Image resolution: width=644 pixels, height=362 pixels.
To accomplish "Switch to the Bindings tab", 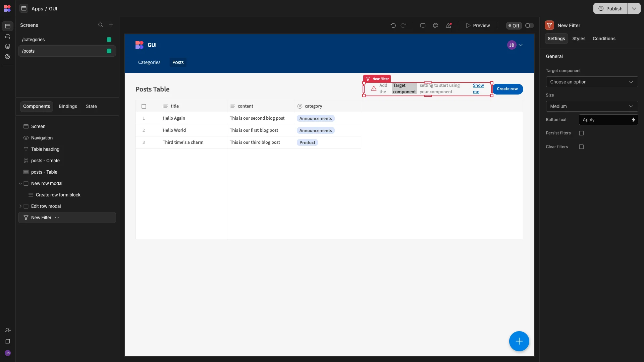I will tap(68, 106).
